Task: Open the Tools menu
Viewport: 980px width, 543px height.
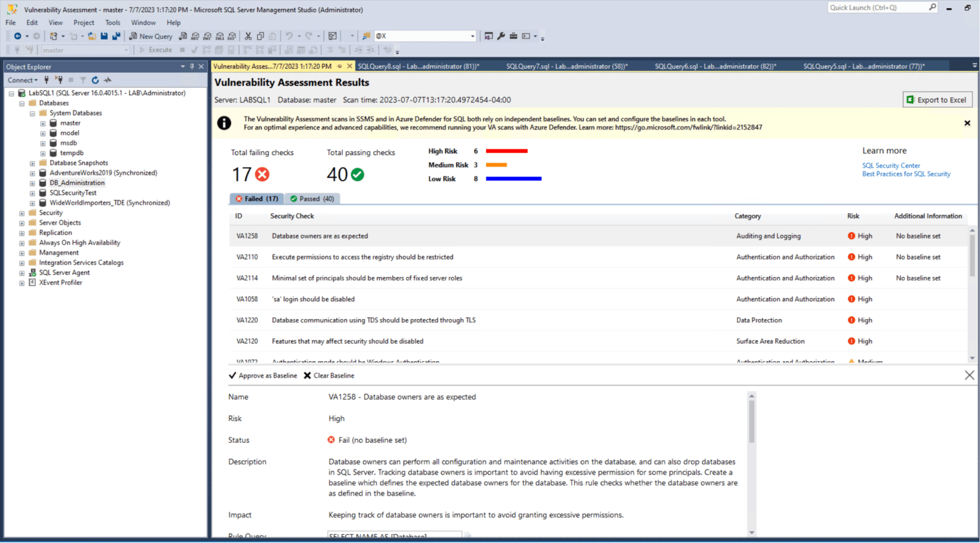Action: coord(113,22)
